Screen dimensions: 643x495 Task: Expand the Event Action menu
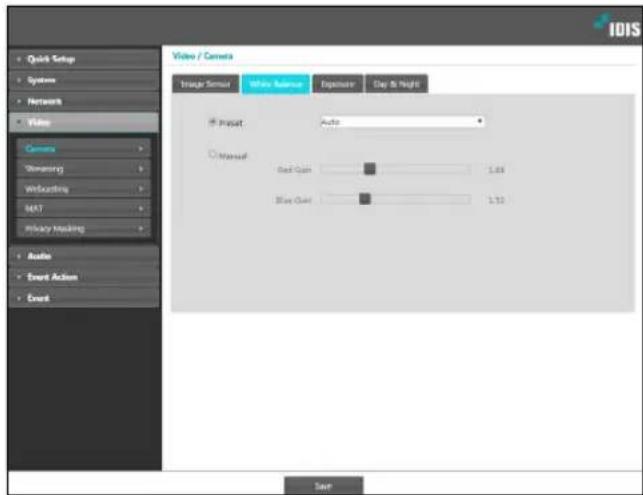click(x=84, y=277)
